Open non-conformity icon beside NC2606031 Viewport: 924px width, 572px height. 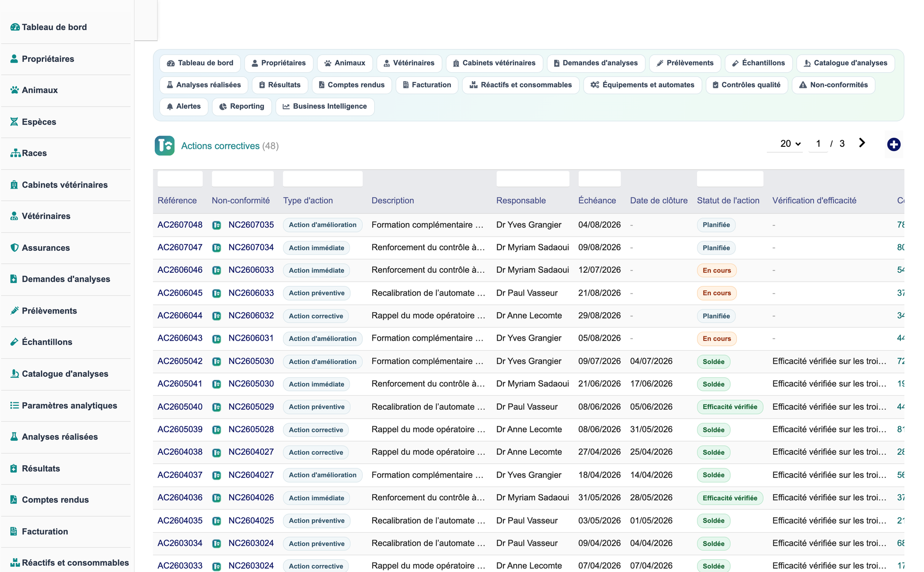coord(217,339)
